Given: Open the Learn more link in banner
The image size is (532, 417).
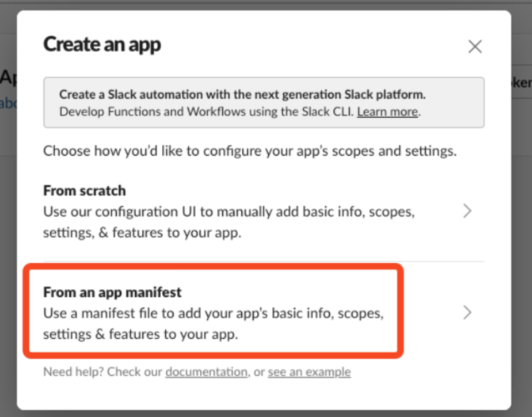Looking at the screenshot, I should click(x=387, y=112).
